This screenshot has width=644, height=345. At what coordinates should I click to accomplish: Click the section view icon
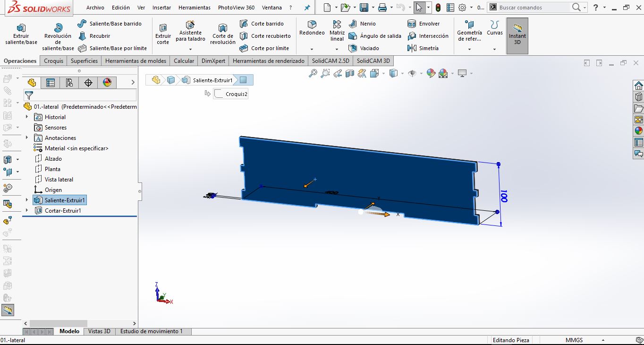(x=350, y=73)
